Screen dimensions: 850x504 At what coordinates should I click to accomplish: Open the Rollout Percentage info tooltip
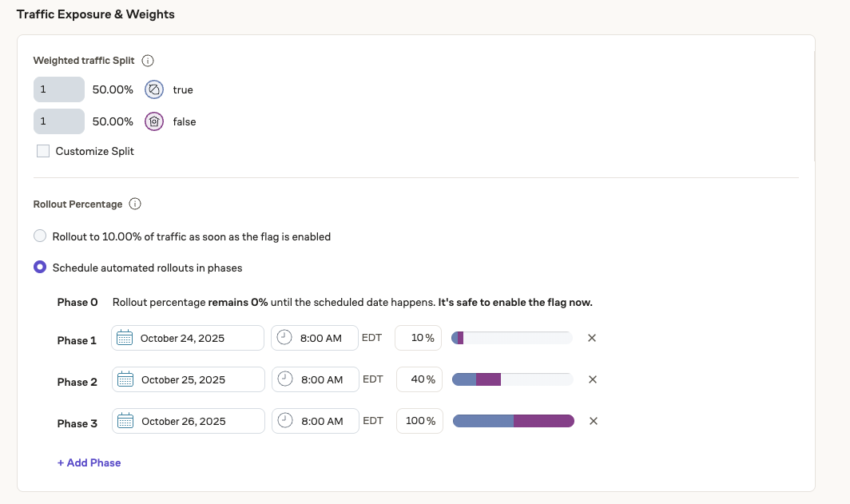coord(135,204)
